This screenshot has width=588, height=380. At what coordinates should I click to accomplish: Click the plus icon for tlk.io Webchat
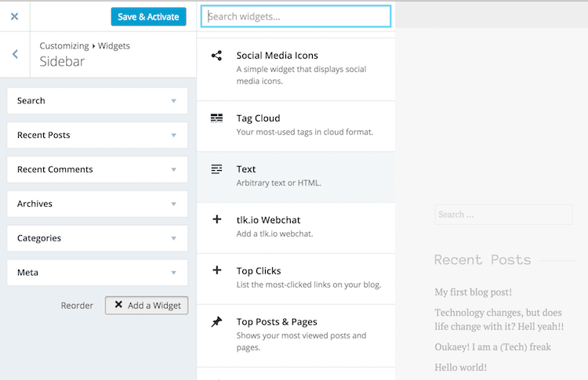point(216,219)
